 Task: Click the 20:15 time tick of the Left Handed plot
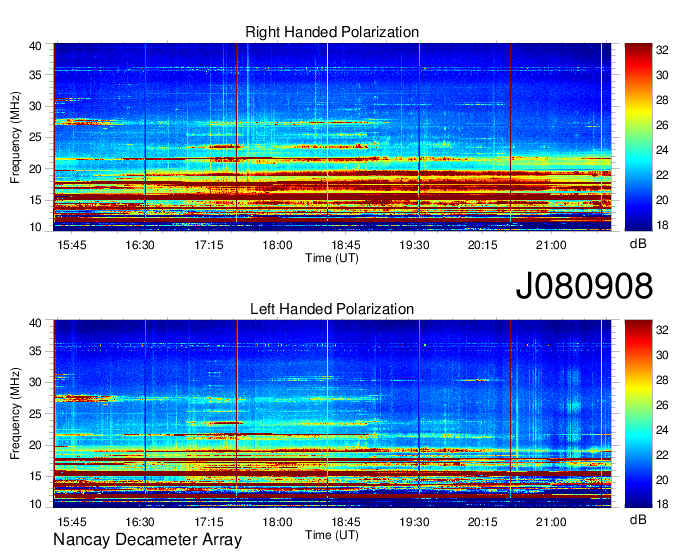pos(482,522)
